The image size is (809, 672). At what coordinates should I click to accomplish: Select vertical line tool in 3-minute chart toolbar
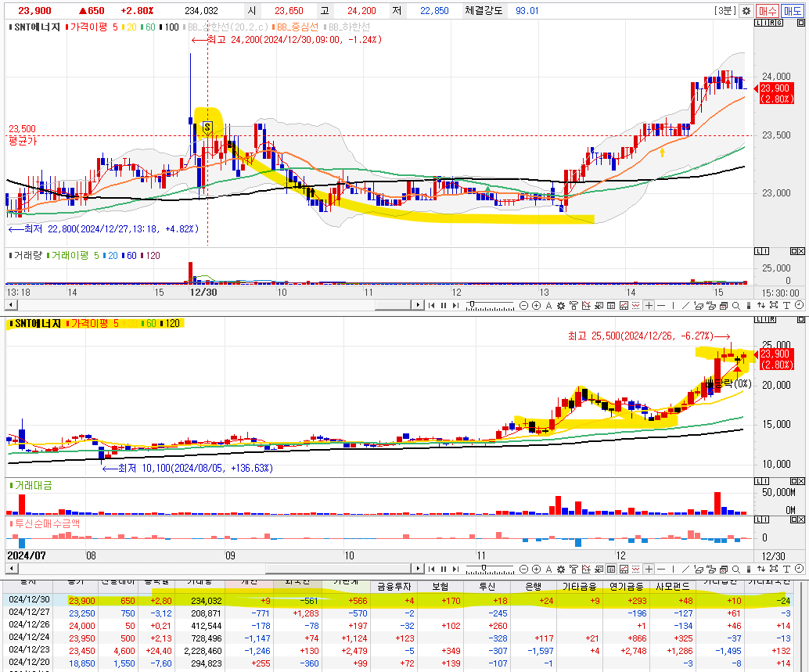[x=674, y=305]
